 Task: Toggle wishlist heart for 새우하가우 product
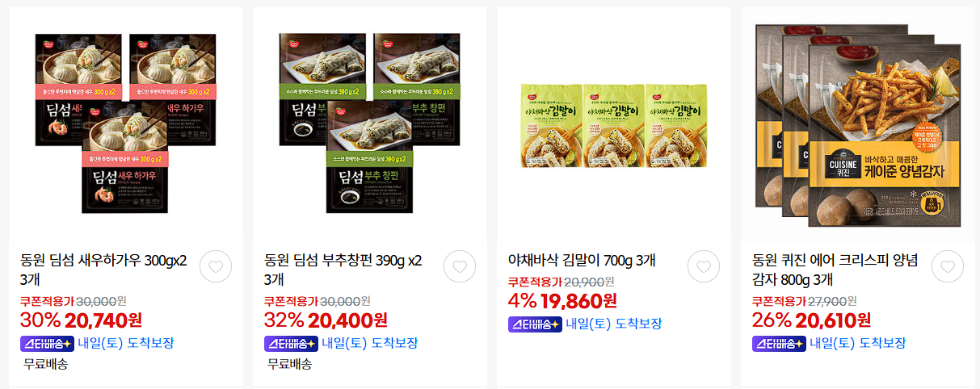(216, 266)
